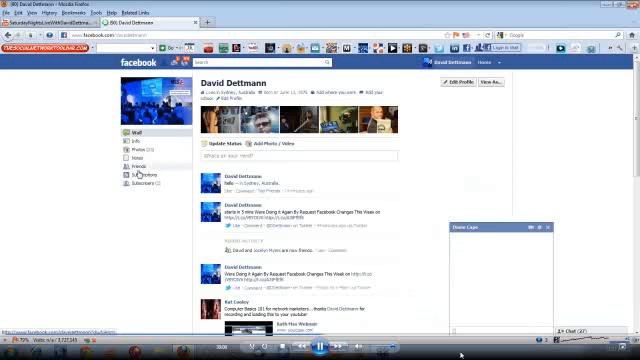This screenshot has width=640, height=360.
Task: Open the Related Links menu
Action: click(135, 13)
